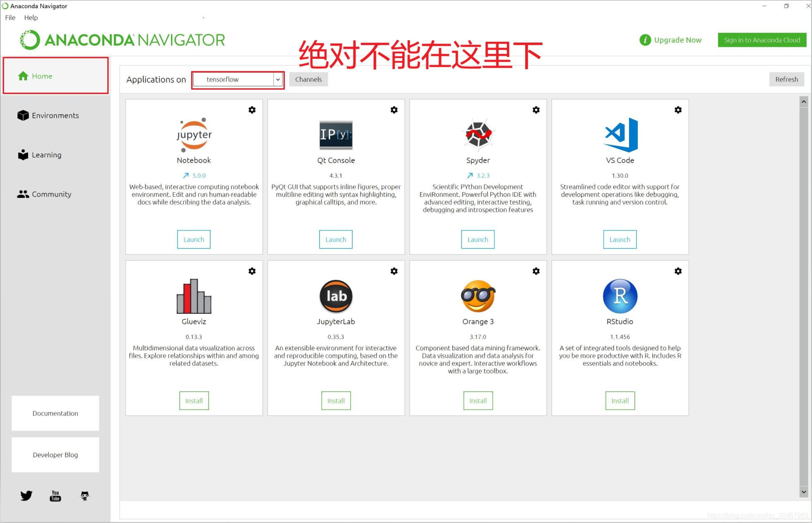Click the Spyder 3.2.3 update arrow
Viewport: 812px width, 523px height.
(x=470, y=176)
